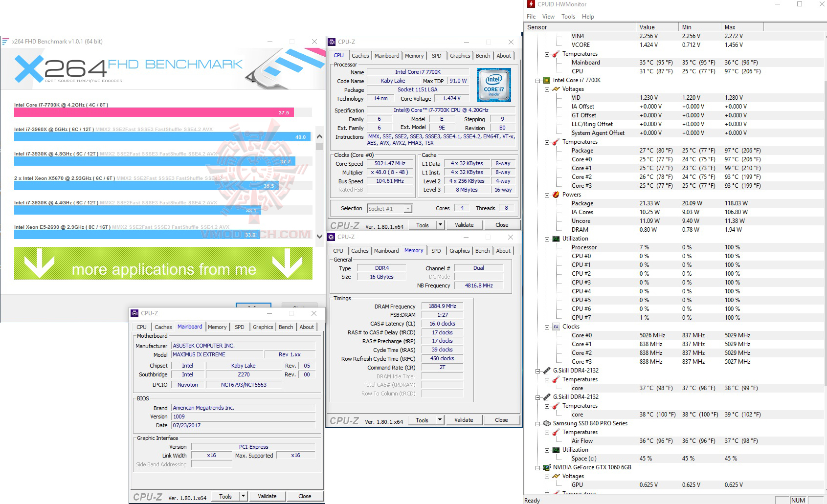Collapse the Utilization tree node in HWMonitor
This screenshot has height=504, width=827.
click(546, 239)
